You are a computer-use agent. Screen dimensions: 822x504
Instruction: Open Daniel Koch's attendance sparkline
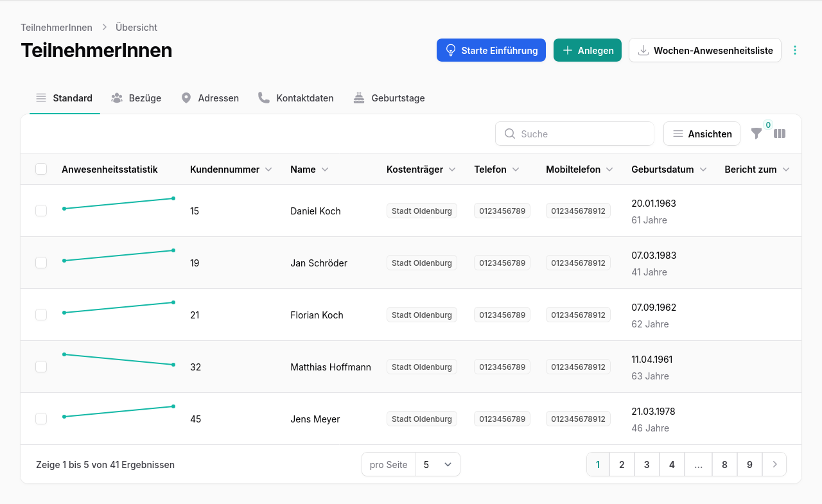coord(119,204)
